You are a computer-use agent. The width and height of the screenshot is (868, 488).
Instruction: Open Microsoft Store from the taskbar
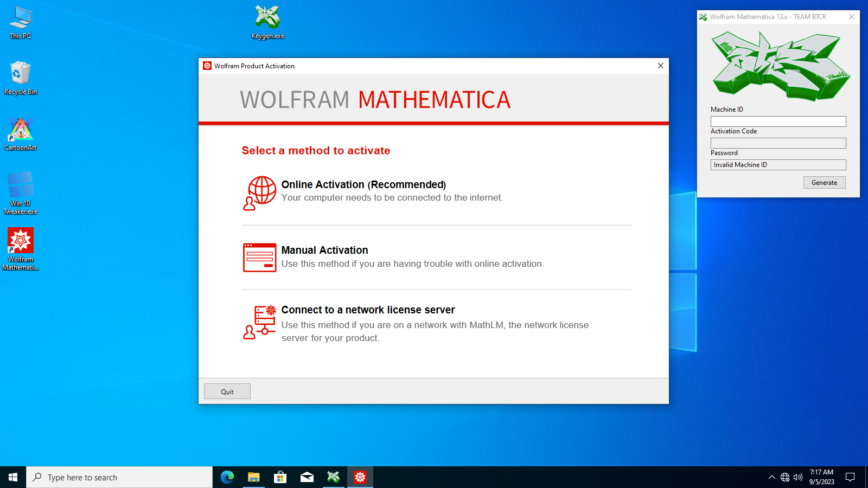(280, 477)
